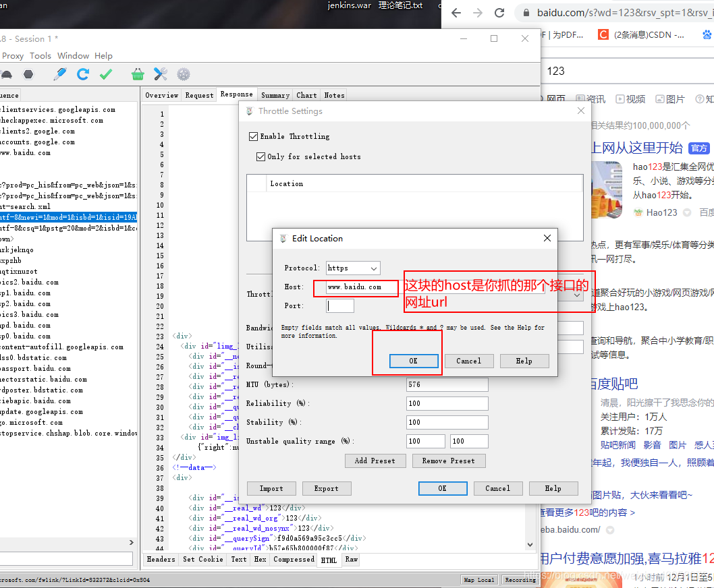The width and height of the screenshot is (714, 588).
Task: Switch to the Overview tab
Action: click(162, 95)
